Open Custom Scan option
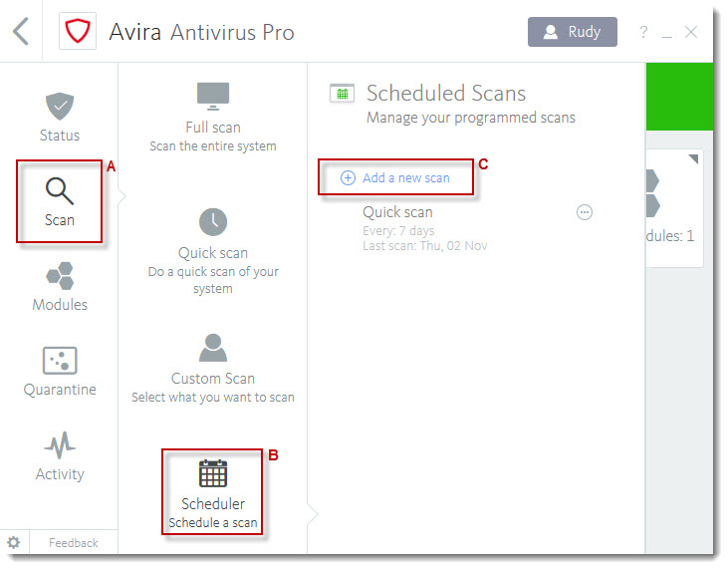Screen dimensions: 728x569 click(213, 369)
